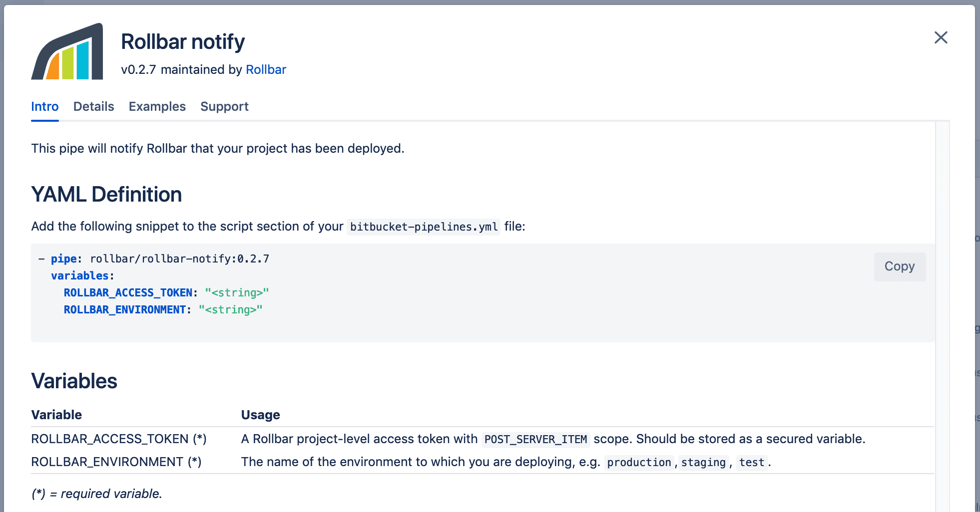Open the Rollbar maintainer link
980x512 pixels.
266,69
